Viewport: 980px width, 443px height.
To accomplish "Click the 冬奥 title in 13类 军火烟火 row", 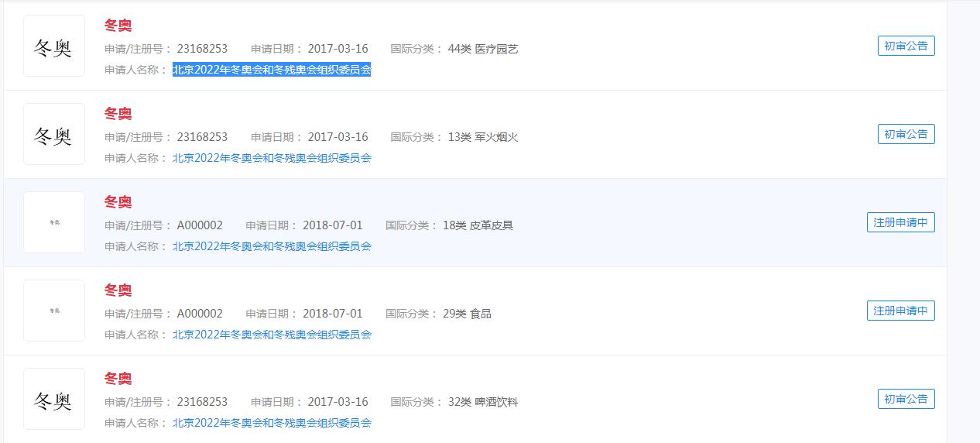I will pos(118,114).
